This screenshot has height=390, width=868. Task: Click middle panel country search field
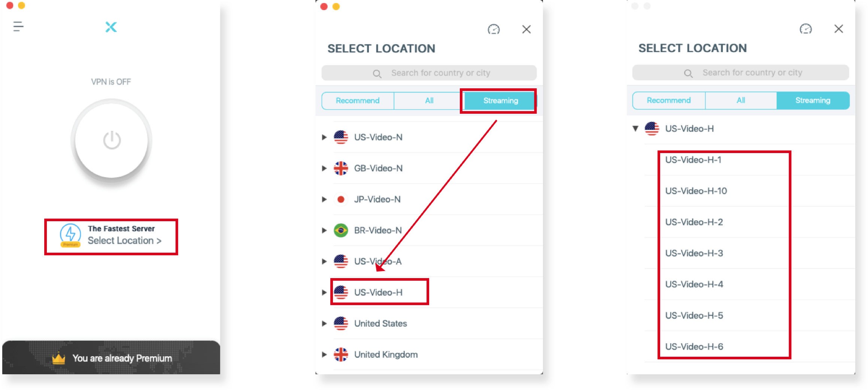[429, 73]
